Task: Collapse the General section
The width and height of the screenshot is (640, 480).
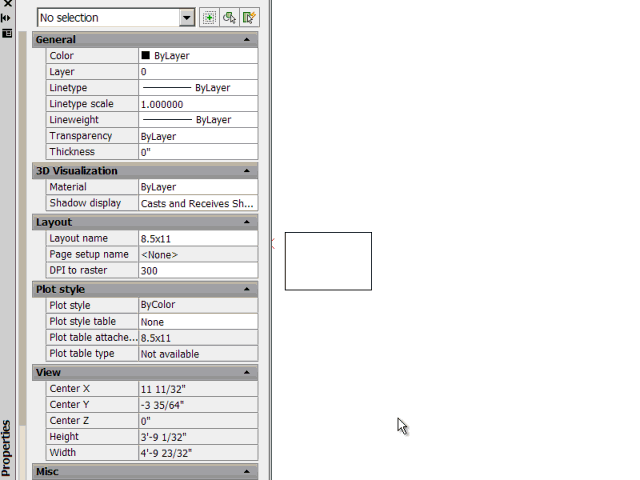Action: coord(247,40)
